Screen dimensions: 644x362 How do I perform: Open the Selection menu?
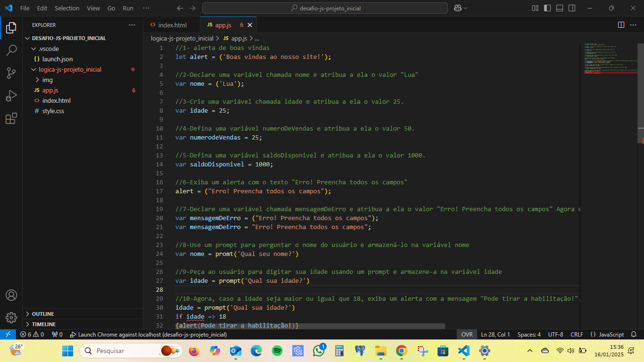click(x=67, y=8)
